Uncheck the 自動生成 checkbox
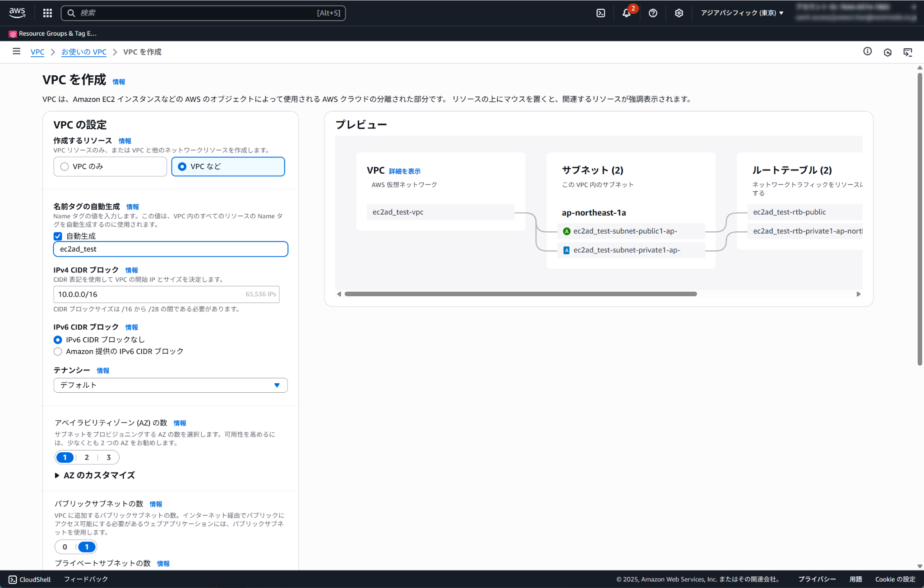The height and width of the screenshot is (588, 924). click(58, 236)
